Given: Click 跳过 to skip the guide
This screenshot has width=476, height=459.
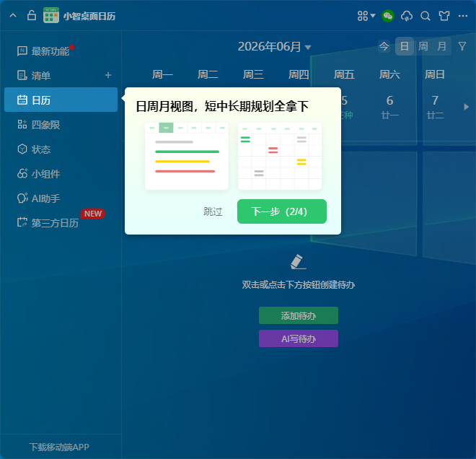Looking at the screenshot, I should point(213,211).
